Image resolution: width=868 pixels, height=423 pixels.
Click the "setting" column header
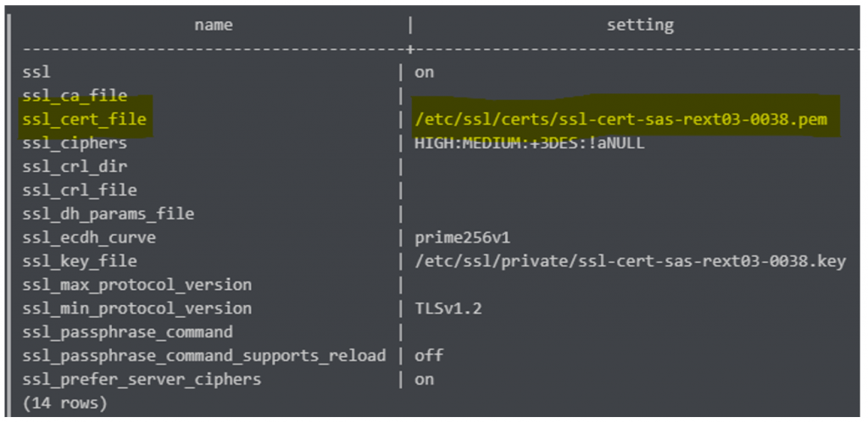(x=640, y=25)
